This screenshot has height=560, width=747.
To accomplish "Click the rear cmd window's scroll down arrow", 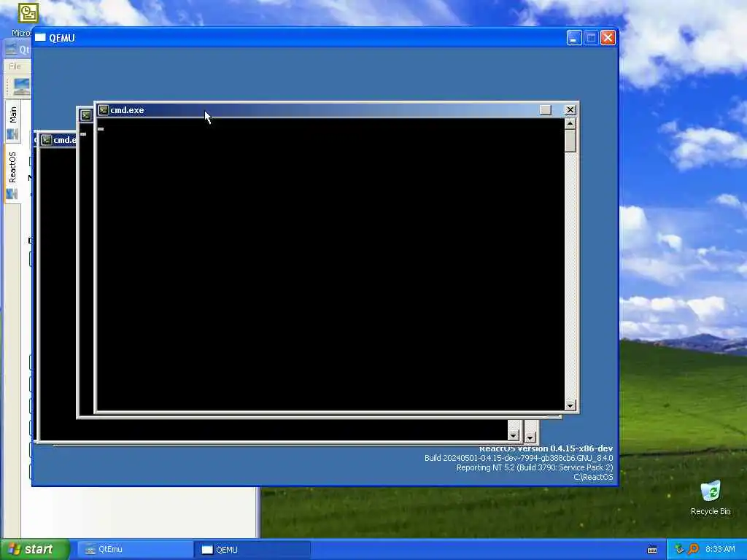I will (x=513, y=435).
